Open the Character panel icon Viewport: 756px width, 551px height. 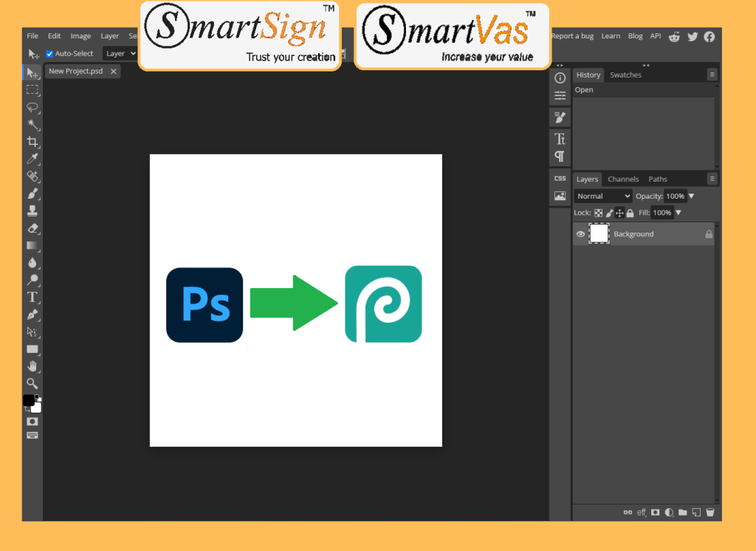coord(560,139)
